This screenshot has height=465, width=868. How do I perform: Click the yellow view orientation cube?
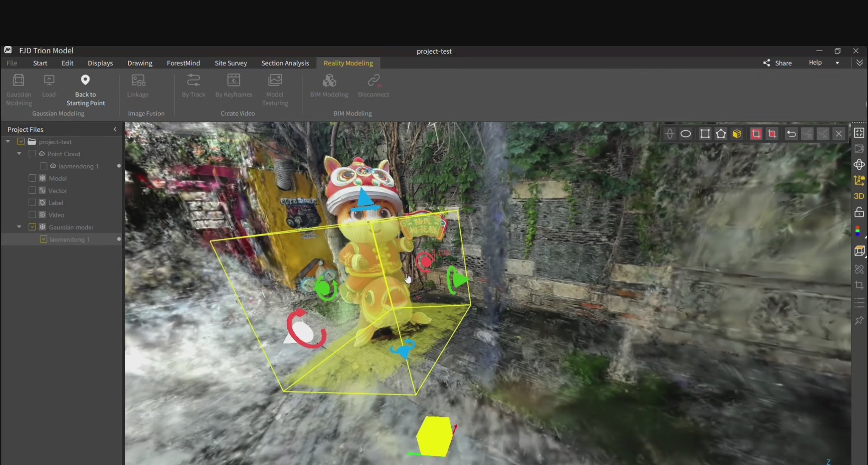coord(435,436)
